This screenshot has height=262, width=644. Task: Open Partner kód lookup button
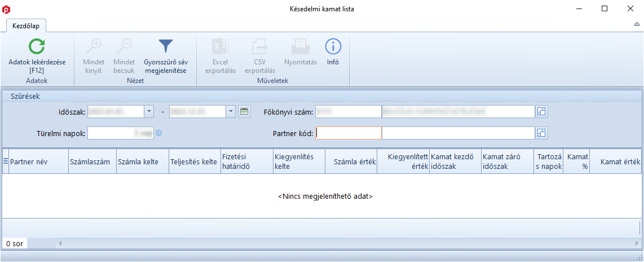click(x=542, y=133)
